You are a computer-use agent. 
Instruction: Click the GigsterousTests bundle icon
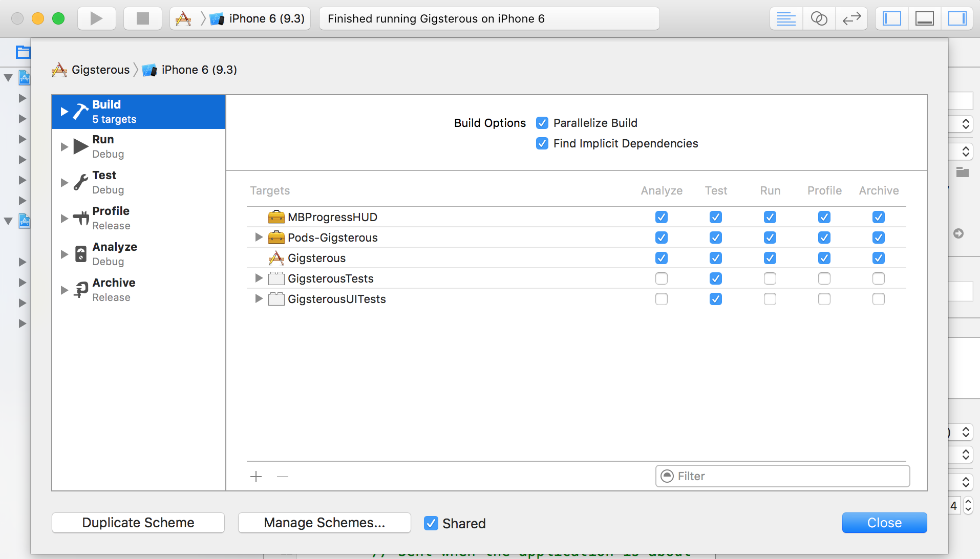pyautogui.click(x=276, y=278)
